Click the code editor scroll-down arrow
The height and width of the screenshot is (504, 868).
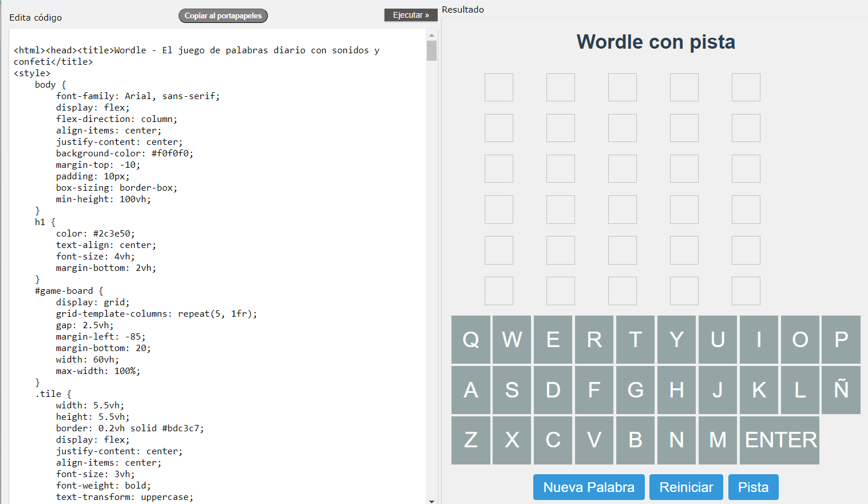coord(431,501)
